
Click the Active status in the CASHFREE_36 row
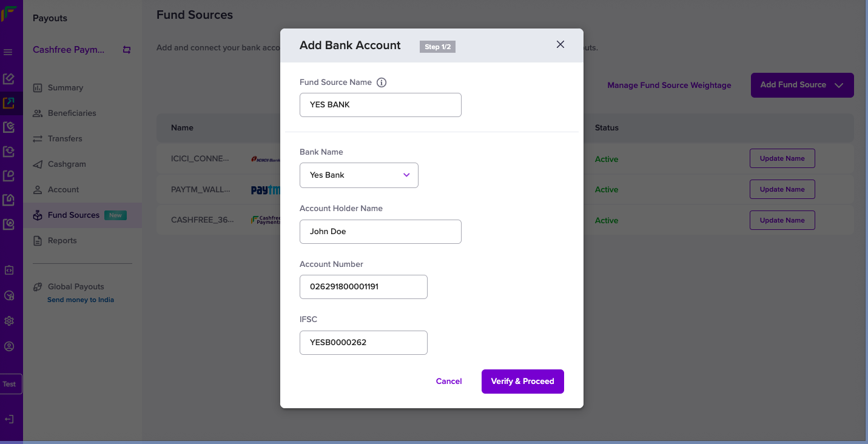(x=607, y=221)
